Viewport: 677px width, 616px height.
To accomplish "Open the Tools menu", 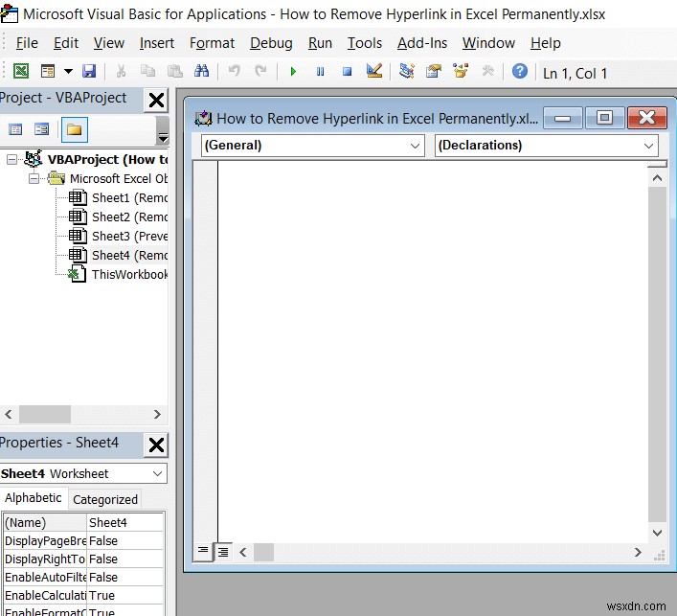I will (x=365, y=43).
